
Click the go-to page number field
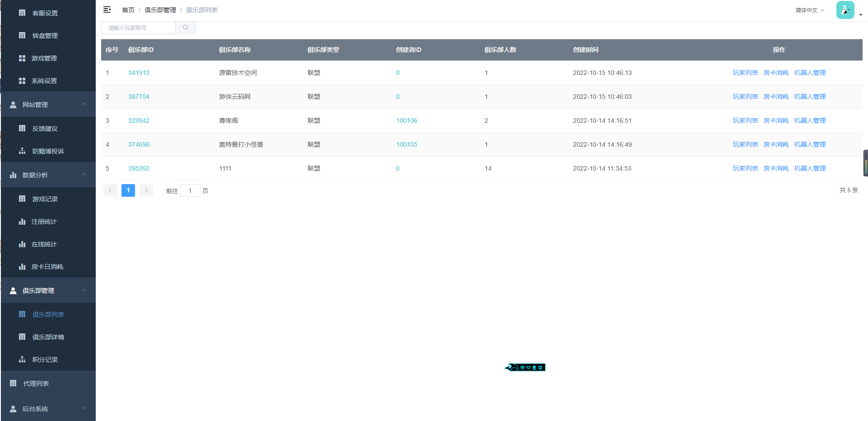[x=190, y=191]
